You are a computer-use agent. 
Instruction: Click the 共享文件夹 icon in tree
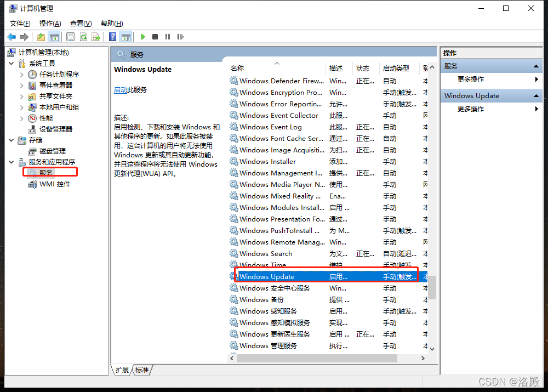32,96
